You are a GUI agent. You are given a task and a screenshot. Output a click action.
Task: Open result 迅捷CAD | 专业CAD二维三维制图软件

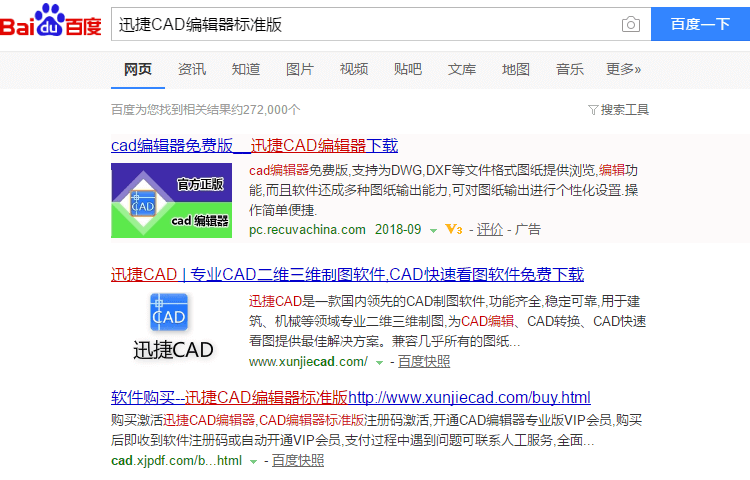pyautogui.click(x=347, y=274)
